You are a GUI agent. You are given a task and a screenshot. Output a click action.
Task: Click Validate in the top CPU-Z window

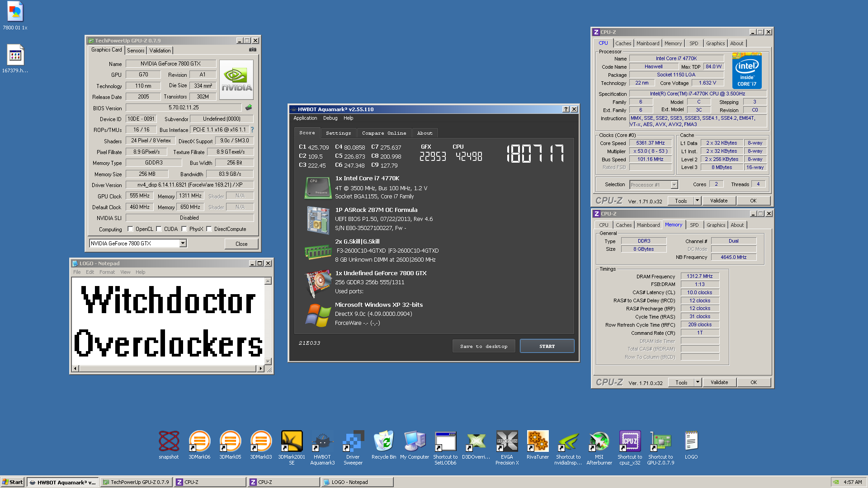pos(719,201)
